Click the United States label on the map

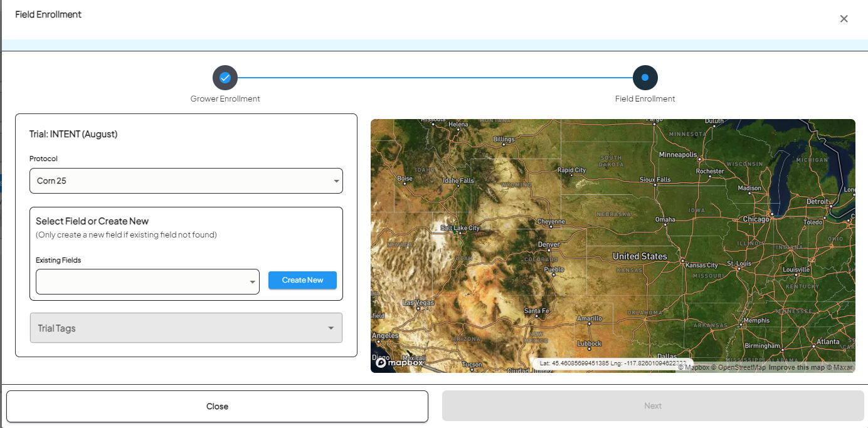640,256
